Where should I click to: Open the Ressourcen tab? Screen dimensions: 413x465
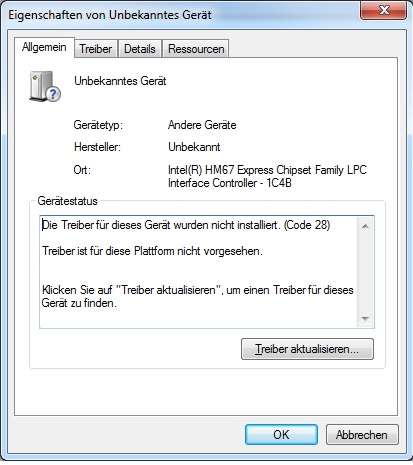click(x=196, y=49)
